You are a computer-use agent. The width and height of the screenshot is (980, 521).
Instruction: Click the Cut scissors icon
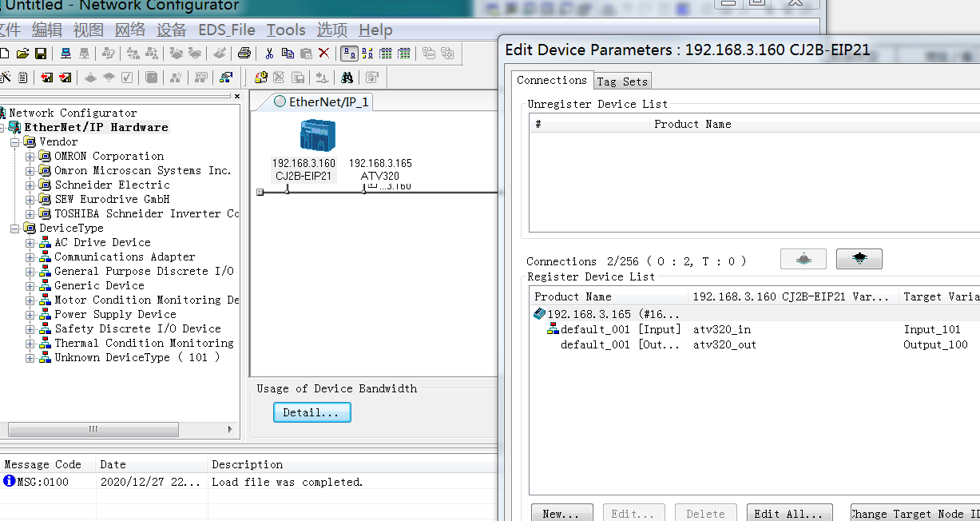click(x=269, y=54)
